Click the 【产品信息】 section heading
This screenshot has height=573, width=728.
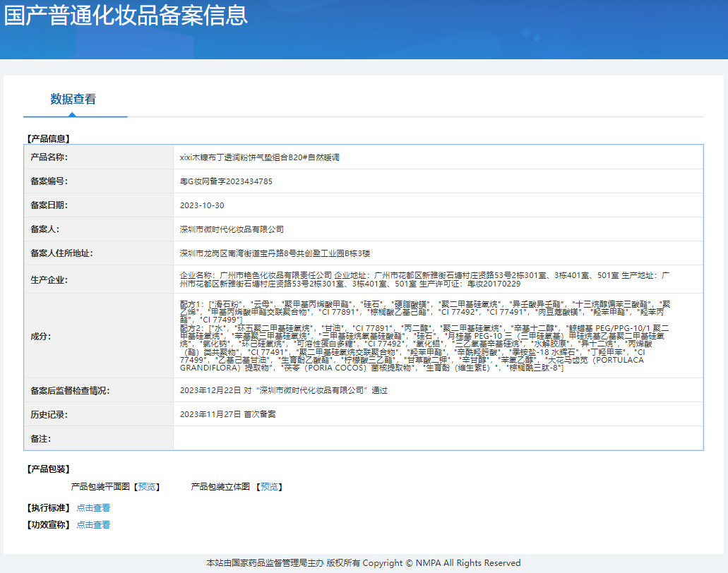(x=48, y=139)
